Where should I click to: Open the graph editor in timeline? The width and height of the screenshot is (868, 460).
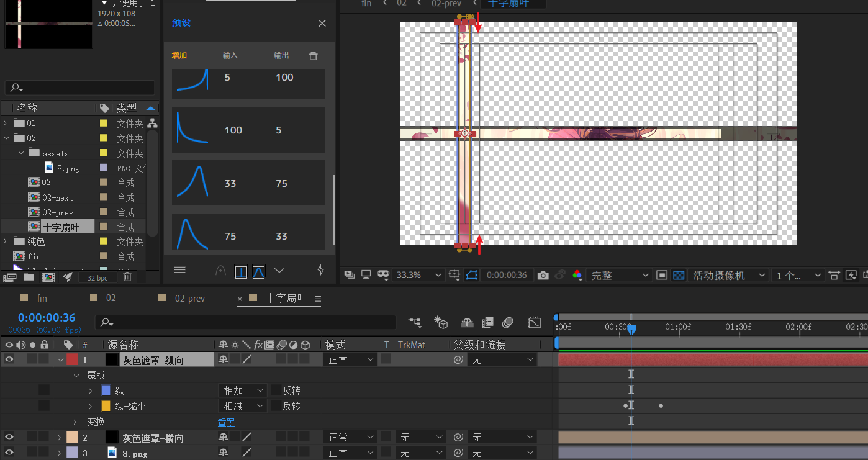534,322
